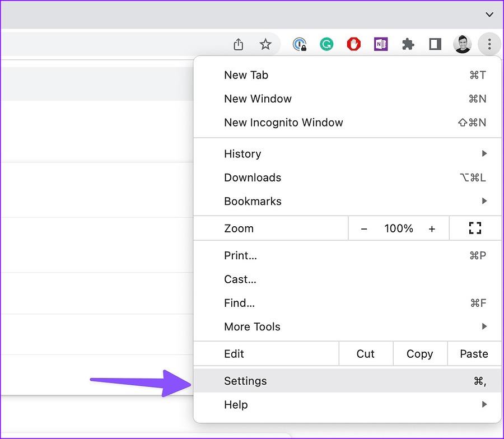Click the Extensions puzzle piece icon

pyautogui.click(x=408, y=44)
